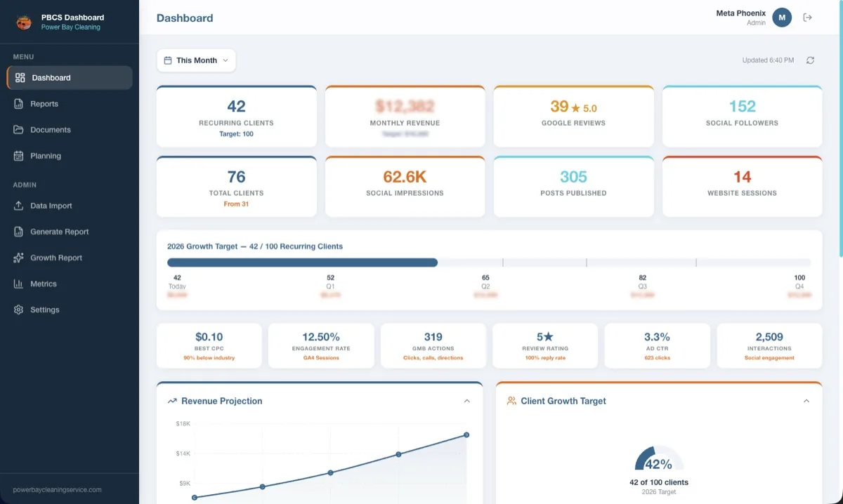Screen dimensions: 843x504
Task: Click the Planning calendar icon
Action: pyautogui.click(x=18, y=156)
